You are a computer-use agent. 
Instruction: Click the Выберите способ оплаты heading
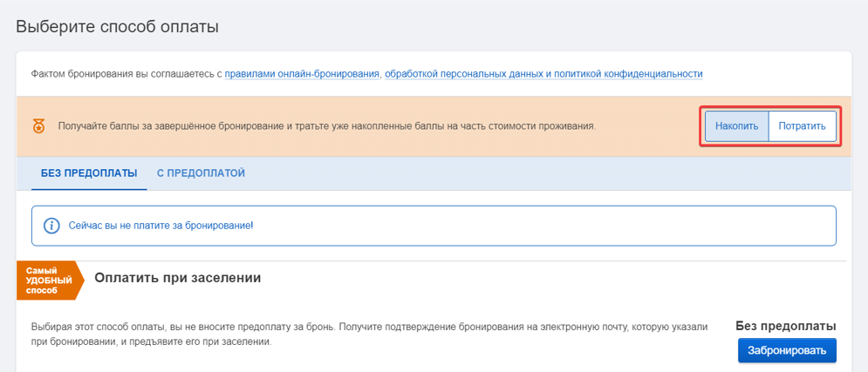point(118,26)
